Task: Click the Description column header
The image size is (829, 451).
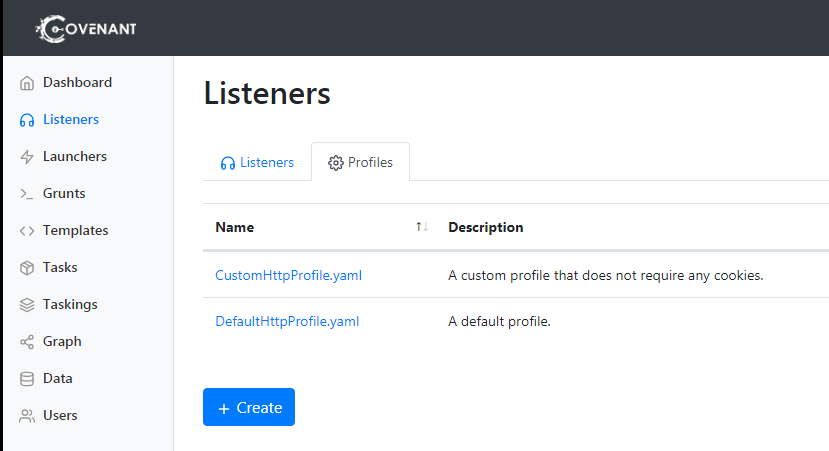Action: point(486,227)
